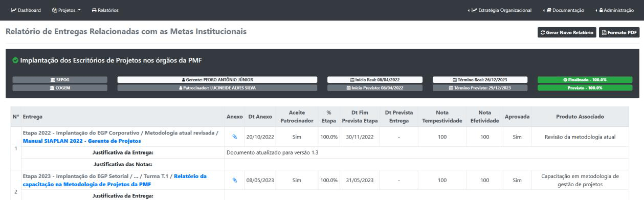This screenshot has height=200, width=644.
Task: Open the Dashboard menu item
Action: click(x=26, y=10)
